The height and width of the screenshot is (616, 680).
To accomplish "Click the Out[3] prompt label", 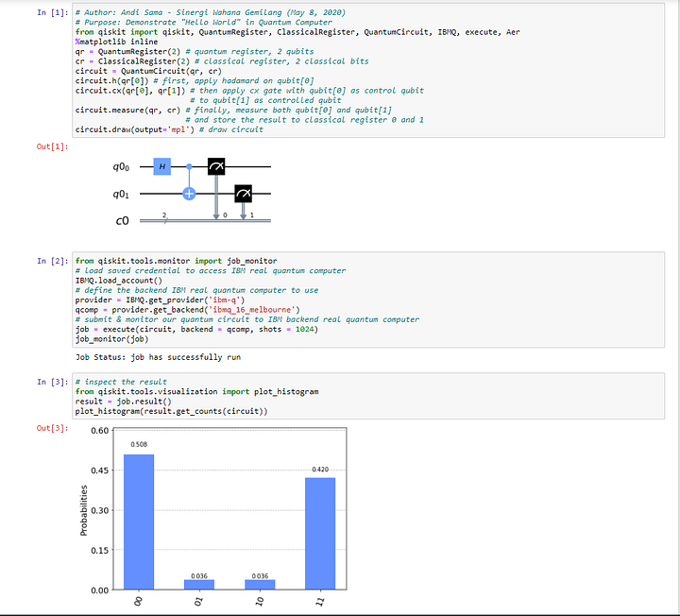I will click(x=53, y=428).
